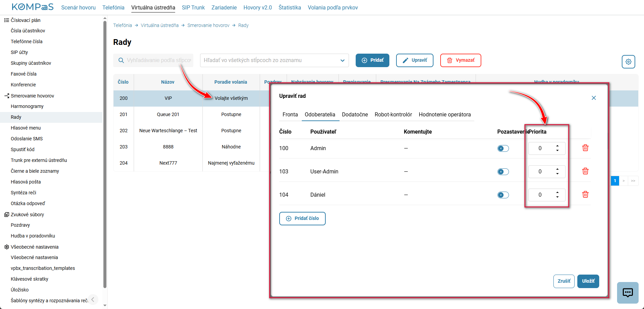Open Harmonogramy in sidebar
Viewport: 644px width, 309px height.
(x=27, y=106)
